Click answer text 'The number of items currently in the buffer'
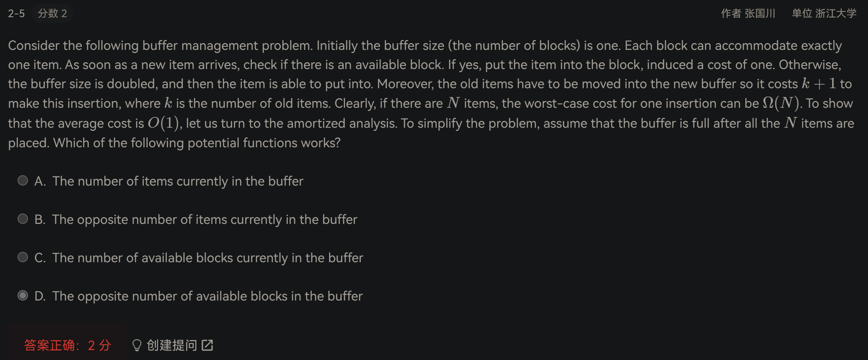 click(178, 181)
